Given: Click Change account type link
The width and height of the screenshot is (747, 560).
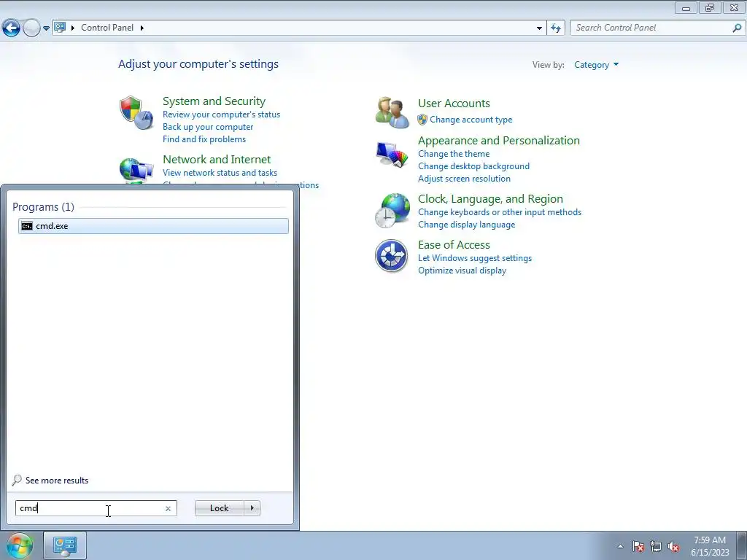Looking at the screenshot, I should (471, 120).
